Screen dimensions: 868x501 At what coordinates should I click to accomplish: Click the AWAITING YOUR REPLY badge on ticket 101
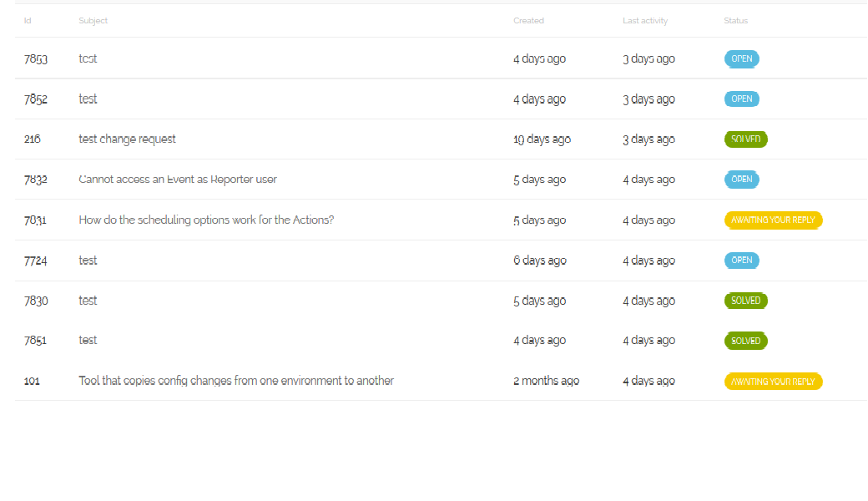click(x=773, y=382)
